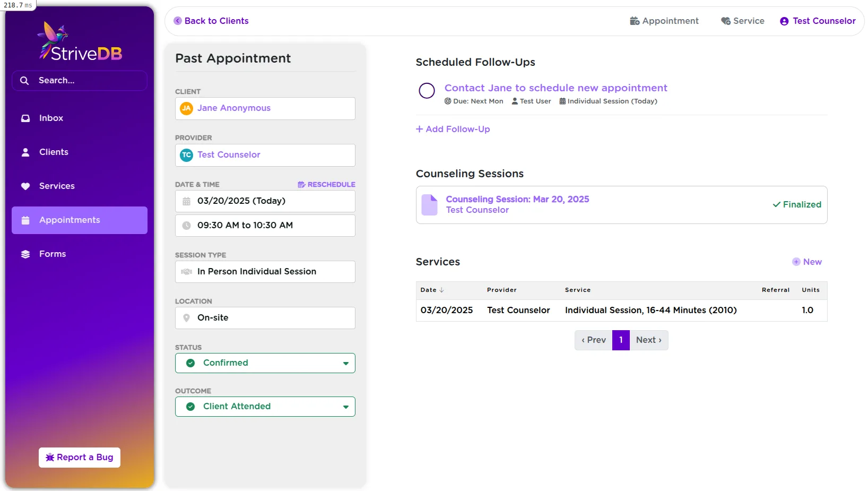Select the Appointments calendar icon

pos(25,220)
